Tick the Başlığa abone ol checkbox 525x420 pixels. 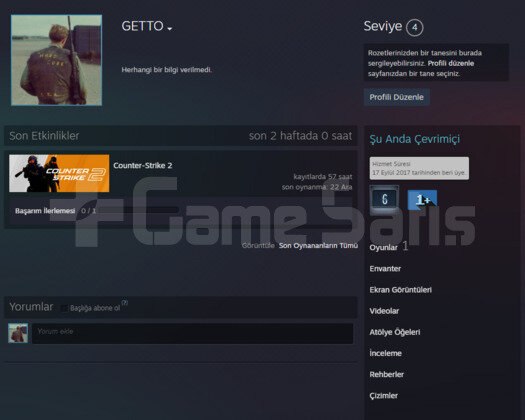pyautogui.click(x=65, y=308)
